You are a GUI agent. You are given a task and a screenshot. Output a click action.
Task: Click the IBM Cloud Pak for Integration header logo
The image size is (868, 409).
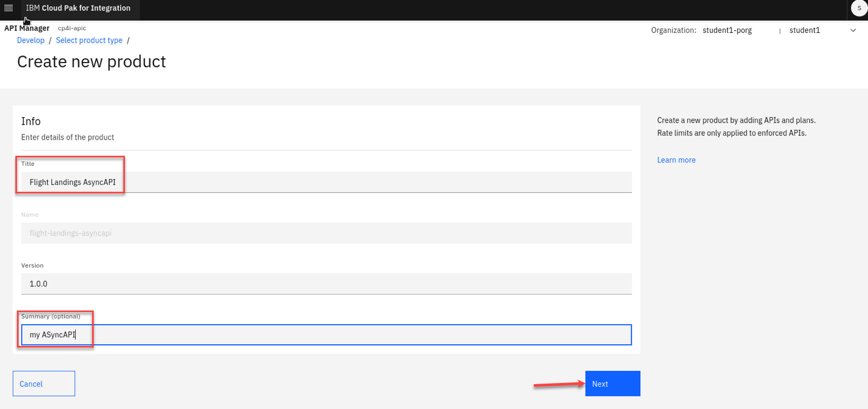[79, 8]
